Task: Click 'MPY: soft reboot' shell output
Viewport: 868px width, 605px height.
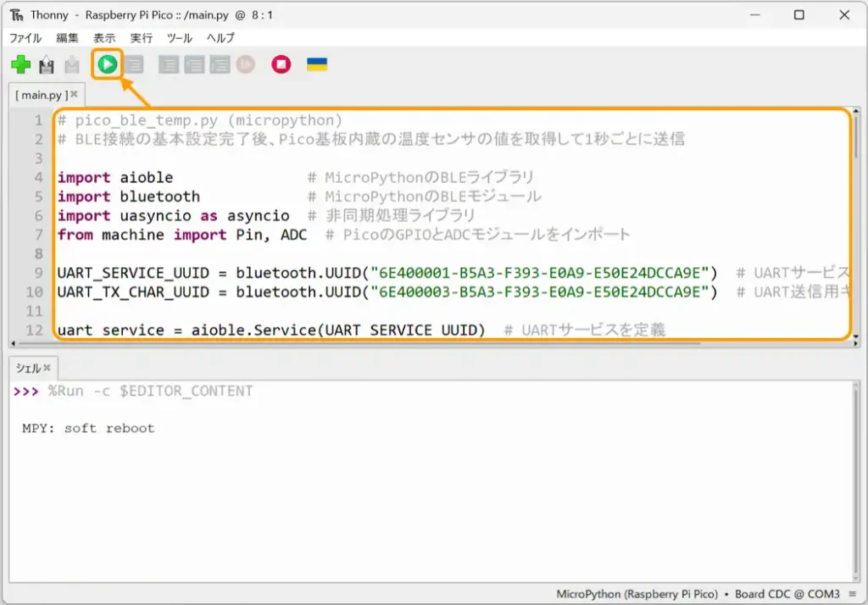Action: point(88,429)
